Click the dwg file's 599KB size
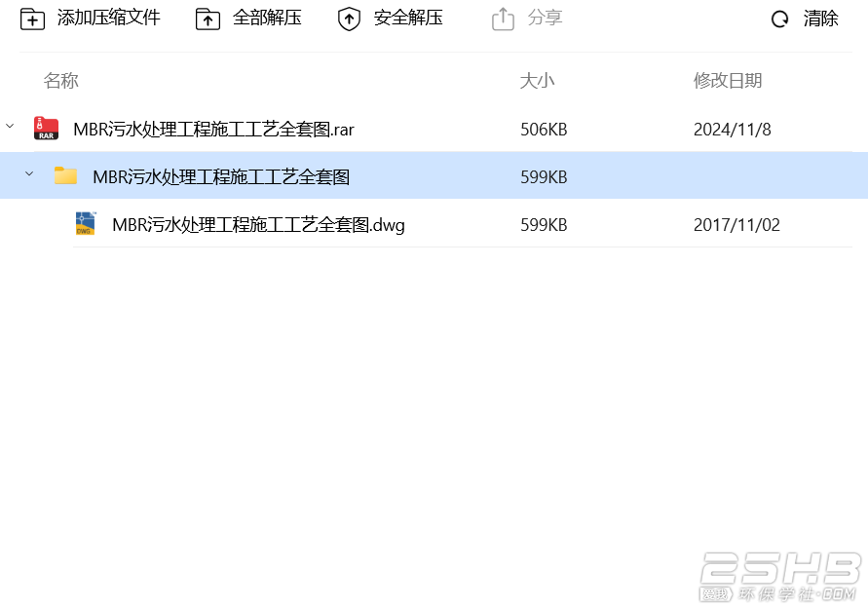Image resolution: width=868 pixels, height=608 pixels. click(x=544, y=225)
